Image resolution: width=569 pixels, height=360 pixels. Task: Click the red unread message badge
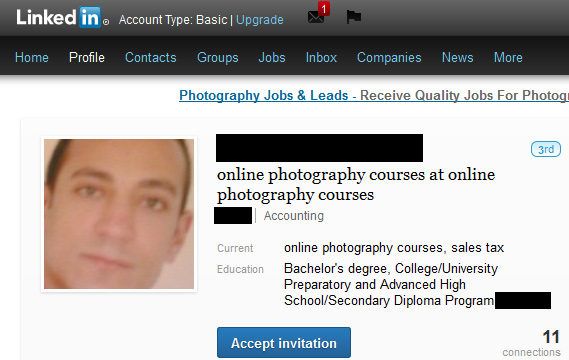click(324, 9)
